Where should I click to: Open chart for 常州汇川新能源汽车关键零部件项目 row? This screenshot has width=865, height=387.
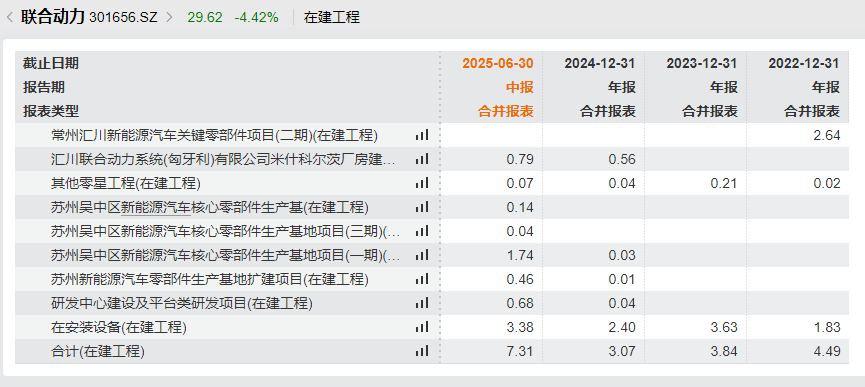coord(421,135)
